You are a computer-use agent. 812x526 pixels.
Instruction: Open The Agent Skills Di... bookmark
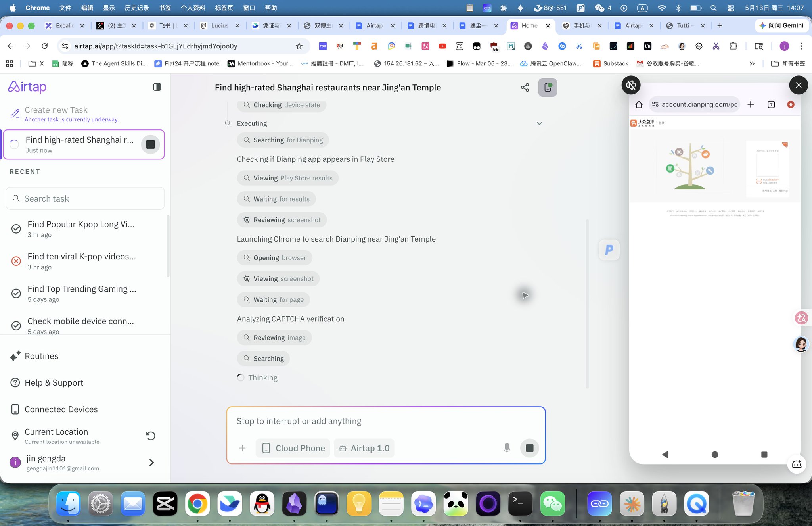114,63
